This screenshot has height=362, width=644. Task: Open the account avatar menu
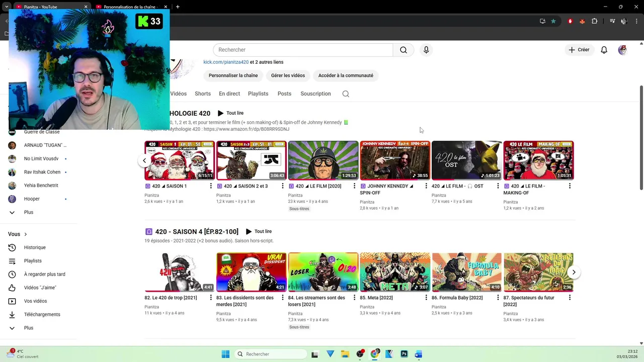tap(622, 50)
